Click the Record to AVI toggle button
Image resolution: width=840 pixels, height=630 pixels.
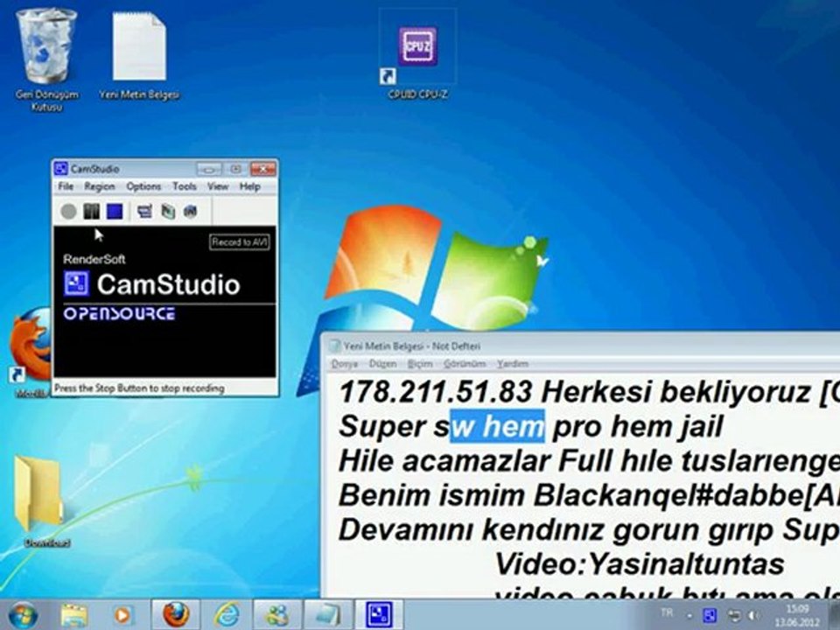[239, 242]
